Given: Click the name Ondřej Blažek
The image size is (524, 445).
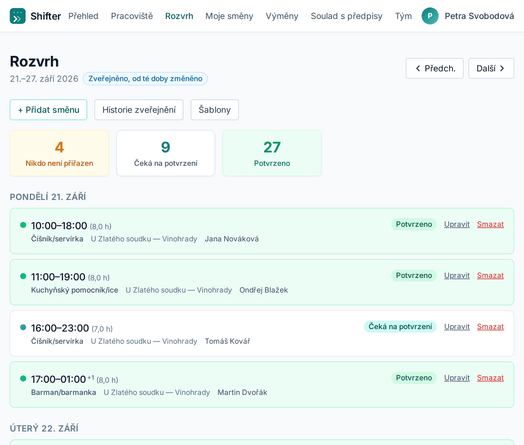Looking at the screenshot, I should [264, 290].
